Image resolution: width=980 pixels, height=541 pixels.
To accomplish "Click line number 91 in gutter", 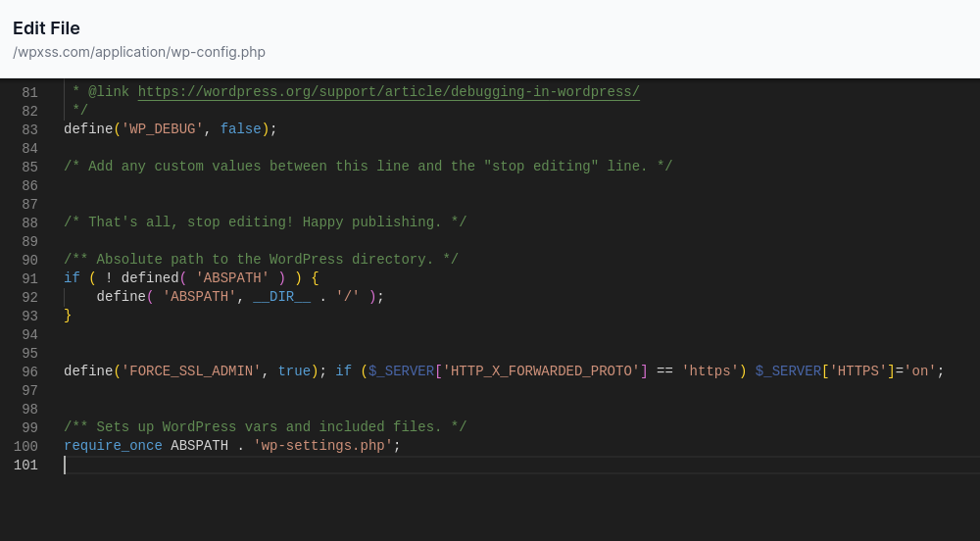I will 30,279.
